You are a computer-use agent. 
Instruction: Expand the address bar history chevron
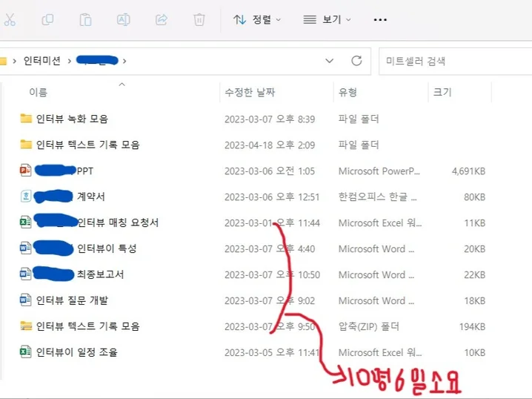click(330, 61)
